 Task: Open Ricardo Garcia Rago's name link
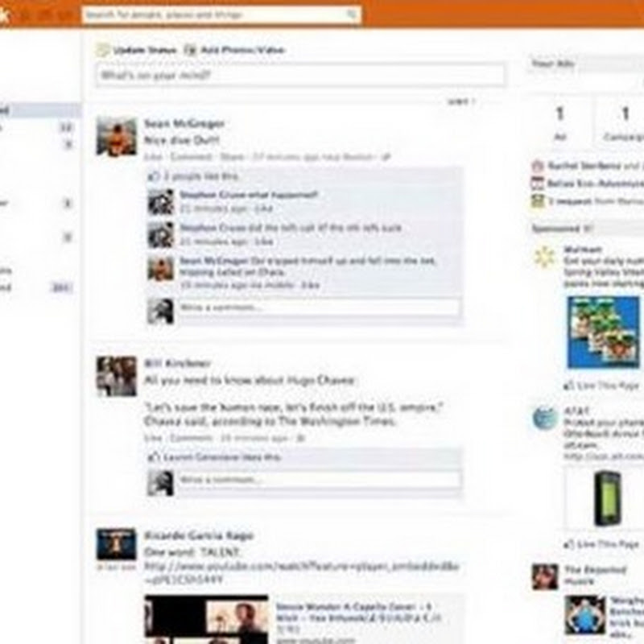pos(199,535)
